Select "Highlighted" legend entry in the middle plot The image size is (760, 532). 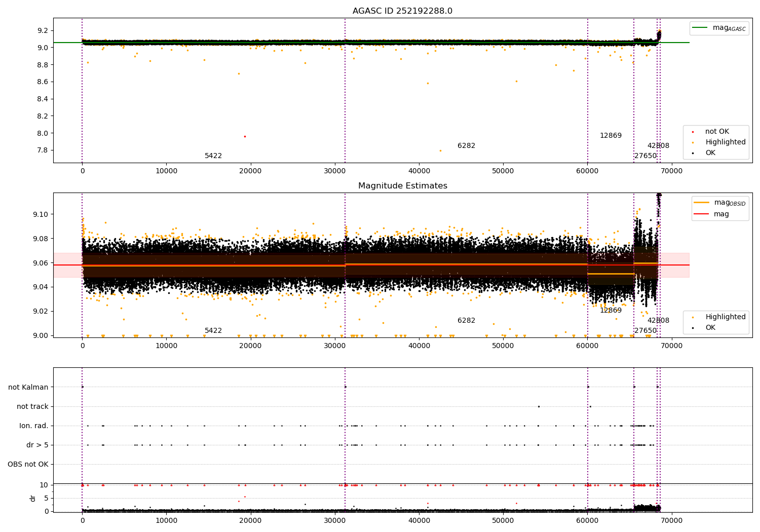719,317
